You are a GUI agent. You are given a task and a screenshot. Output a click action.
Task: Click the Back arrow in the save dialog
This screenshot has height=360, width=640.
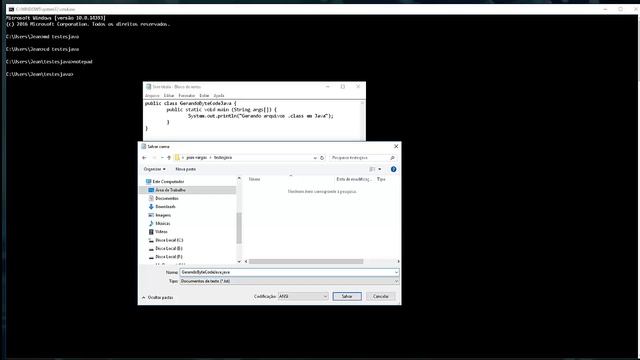click(144, 158)
